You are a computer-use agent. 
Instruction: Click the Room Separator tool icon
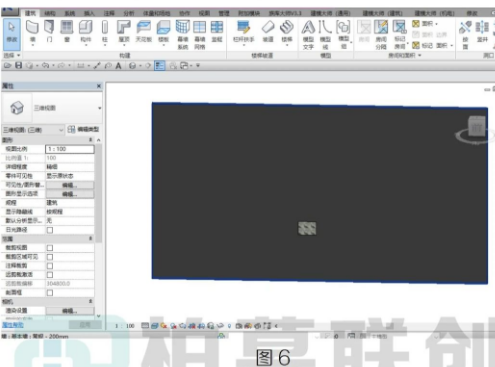click(x=381, y=27)
